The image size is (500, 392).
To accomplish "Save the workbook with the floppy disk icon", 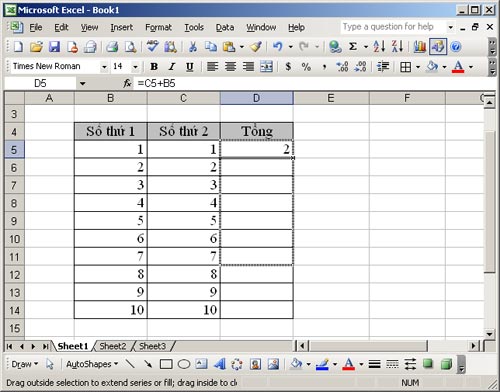I will point(54,47).
